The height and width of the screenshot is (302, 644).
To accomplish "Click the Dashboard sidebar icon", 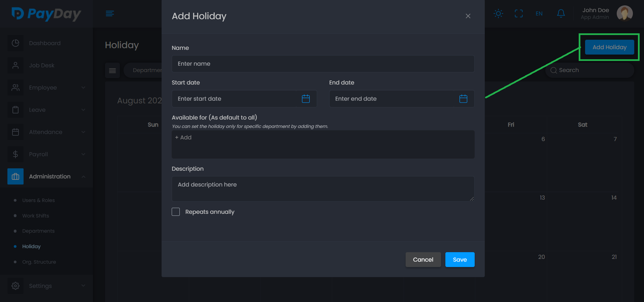I will click(x=15, y=43).
